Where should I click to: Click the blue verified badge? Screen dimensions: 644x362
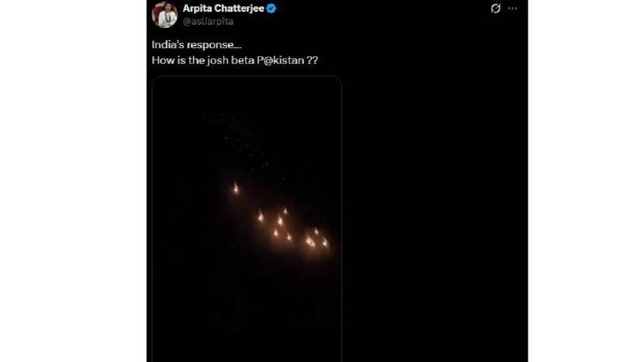pos(272,9)
